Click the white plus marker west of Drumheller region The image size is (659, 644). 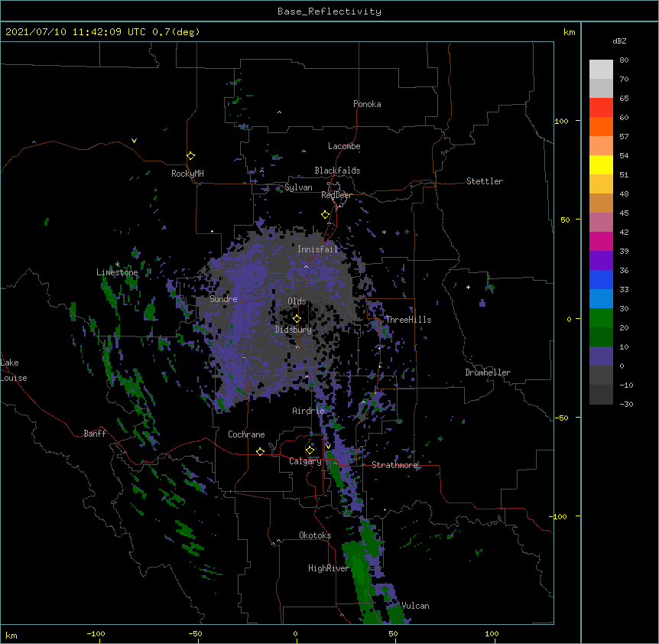click(x=468, y=287)
